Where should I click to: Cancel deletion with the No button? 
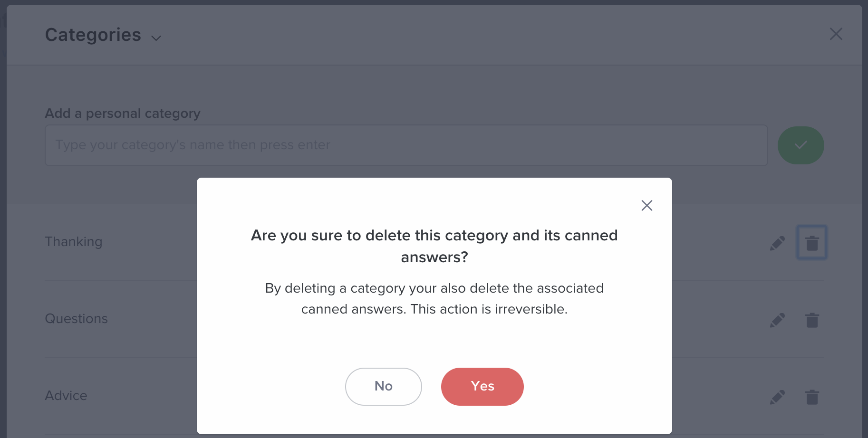383,386
